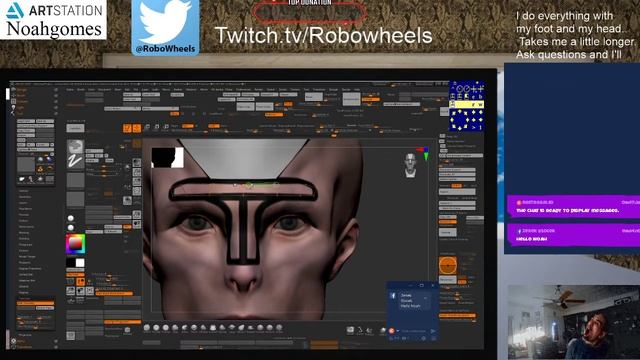Click the webcam feed thumbnail

click(x=573, y=322)
